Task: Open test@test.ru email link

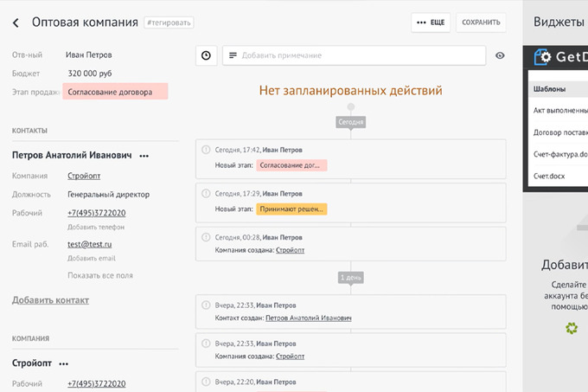Action: point(90,244)
